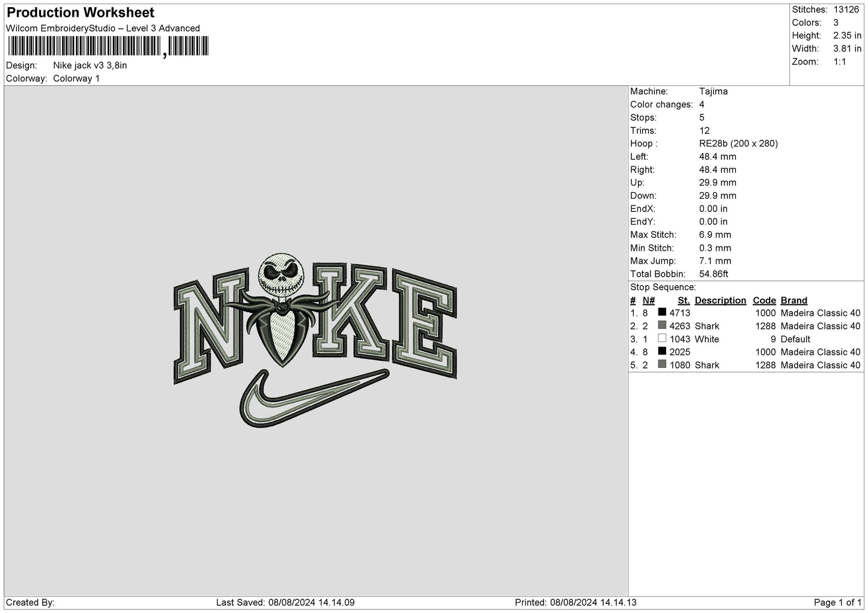Click 'White' description in stop row 3
This screenshot has width=868, height=613.
click(x=707, y=339)
